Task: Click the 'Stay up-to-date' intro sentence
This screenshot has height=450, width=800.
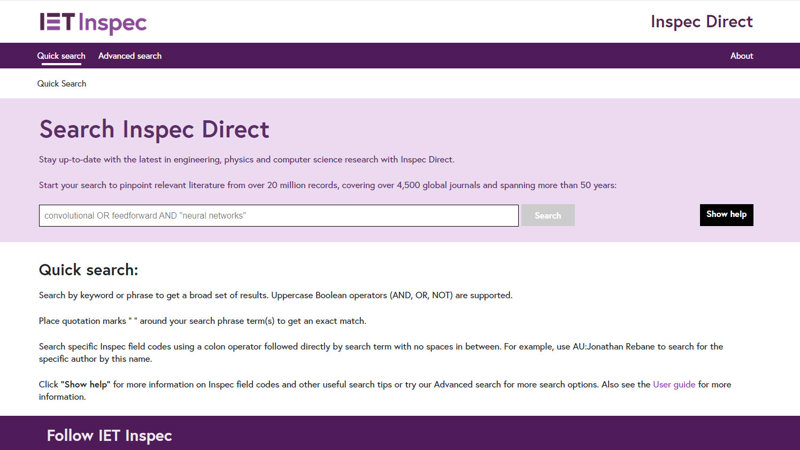Action: [x=246, y=160]
